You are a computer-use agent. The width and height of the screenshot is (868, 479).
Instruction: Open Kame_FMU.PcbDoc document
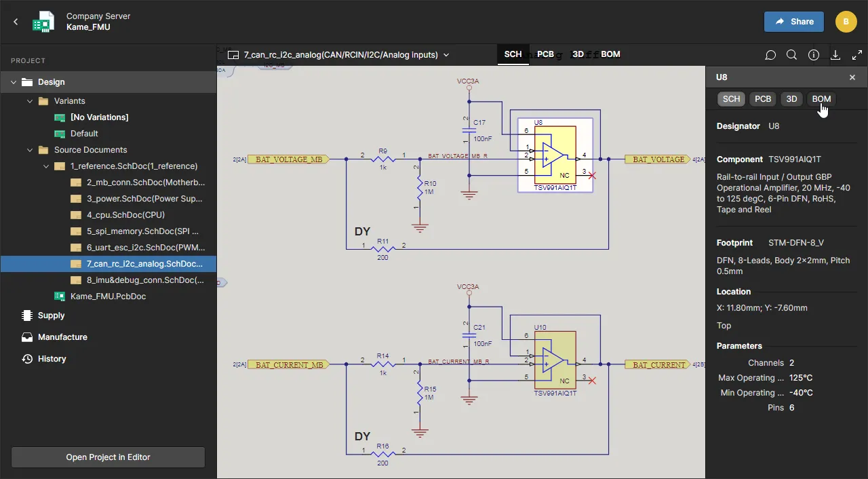click(x=108, y=296)
